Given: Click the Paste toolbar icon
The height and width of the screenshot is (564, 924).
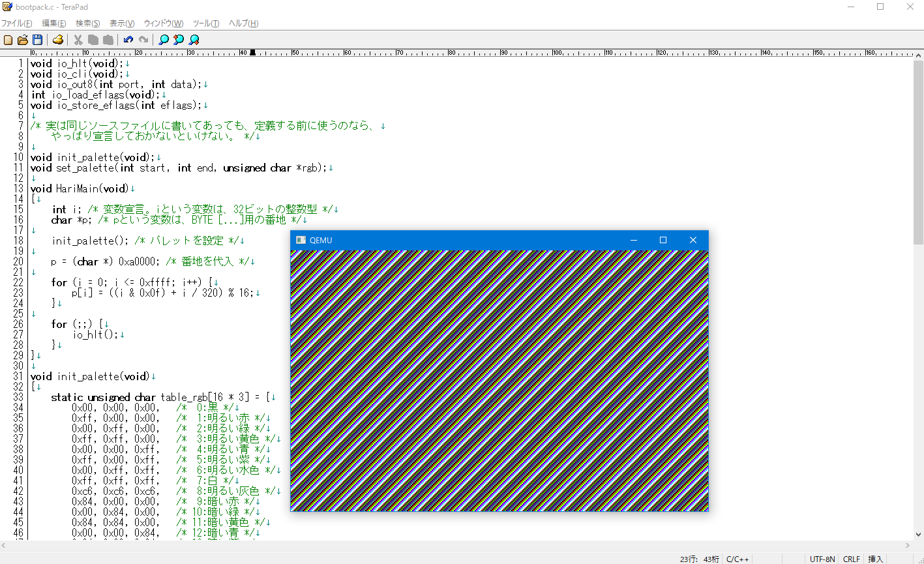Looking at the screenshot, I should point(108,40).
